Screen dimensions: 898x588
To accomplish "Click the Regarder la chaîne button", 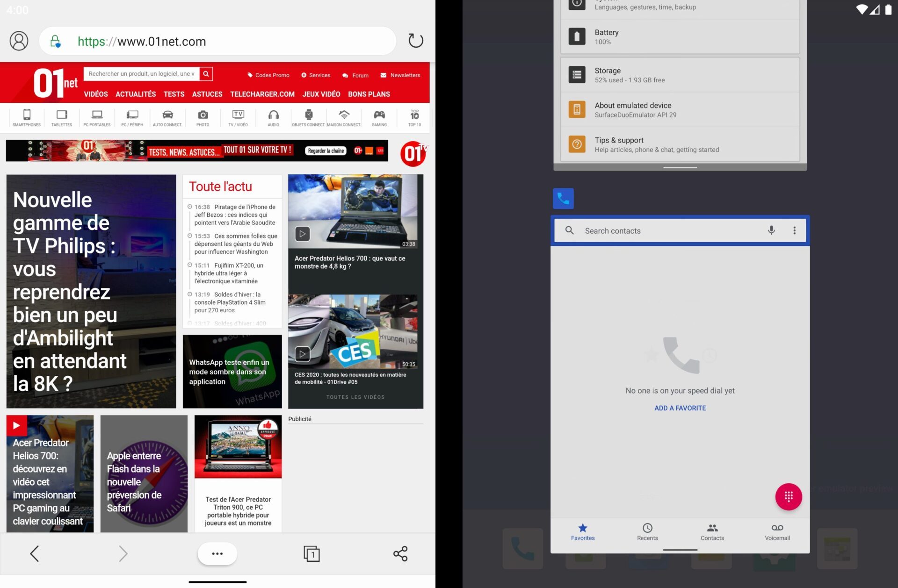I will point(326,151).
